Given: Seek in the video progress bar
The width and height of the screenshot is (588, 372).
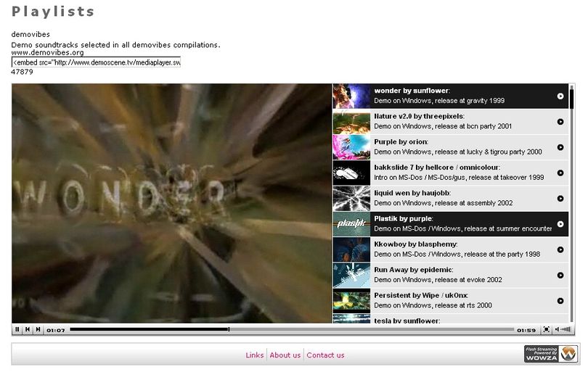Looking at the screenshot, I should coord(292,329).
